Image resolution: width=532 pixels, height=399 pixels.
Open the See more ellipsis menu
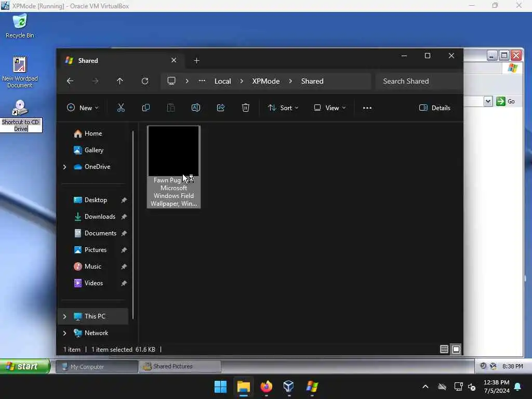pyautogui.click(x=367, y=108)
